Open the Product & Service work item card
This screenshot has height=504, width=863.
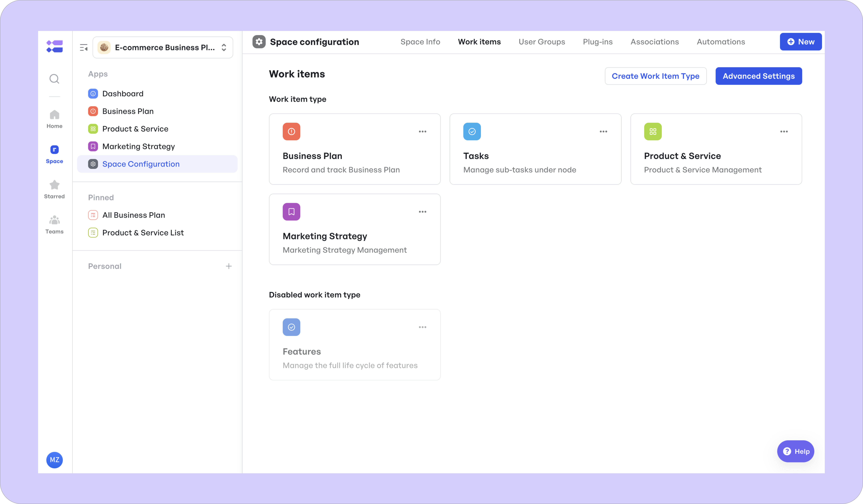coord(716,149)
